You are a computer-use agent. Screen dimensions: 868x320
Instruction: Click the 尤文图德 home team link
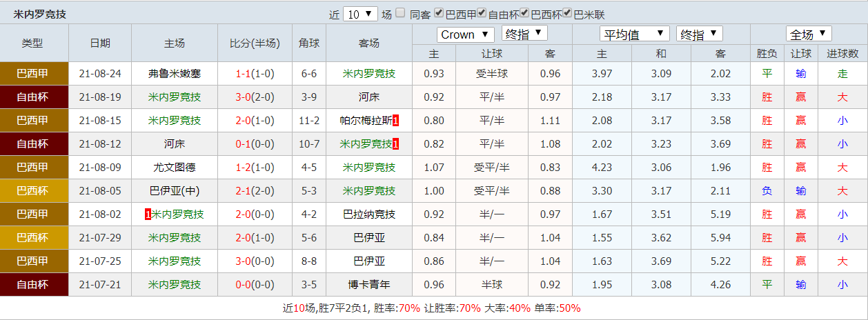click(x=175, y=168)
